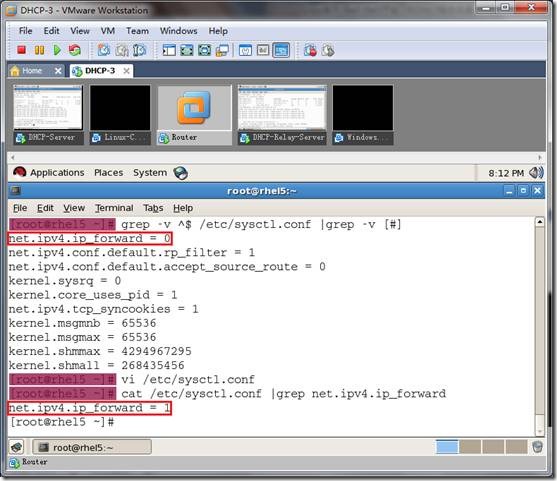Open the VMware View menu
Image resolution: width=557 pixels, height=481 pixels.
tap(80, 31)
